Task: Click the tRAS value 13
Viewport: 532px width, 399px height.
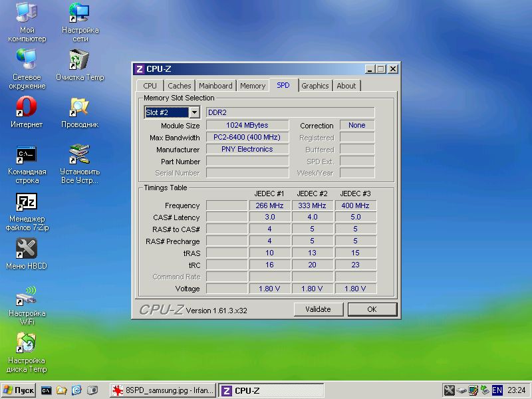Action: click(x=313, y=253)
